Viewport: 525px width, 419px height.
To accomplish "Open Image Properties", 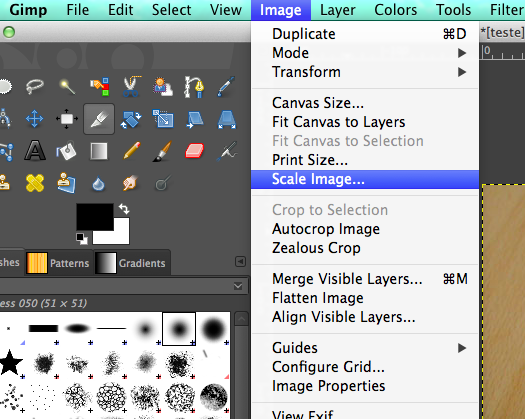I will 365,386.
